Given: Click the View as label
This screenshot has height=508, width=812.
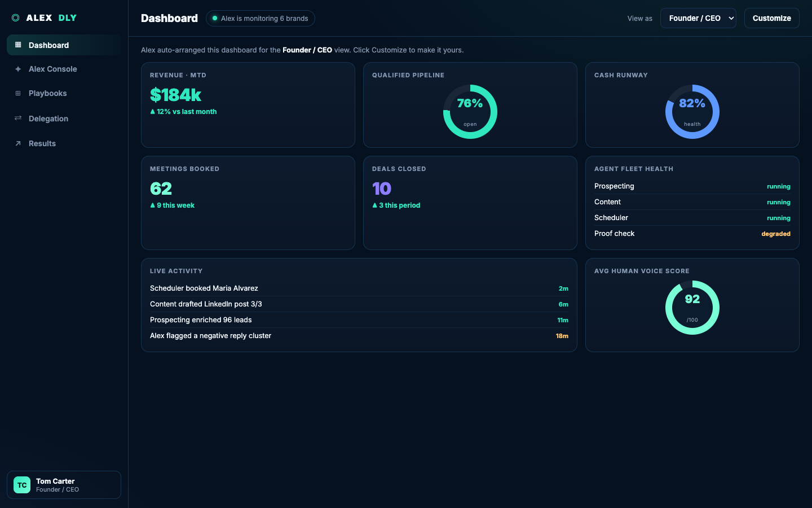Looking at the screenshot, I should pyautogui.click(x=640, y=19).
